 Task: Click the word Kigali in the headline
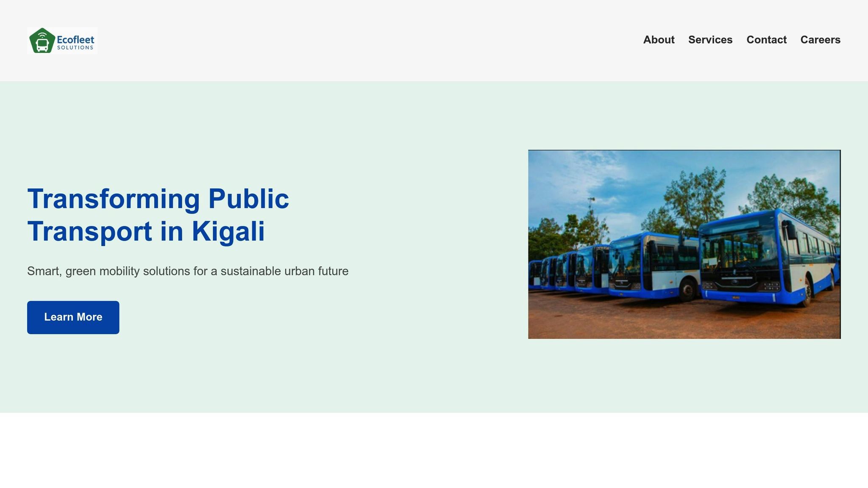[228, 232]
